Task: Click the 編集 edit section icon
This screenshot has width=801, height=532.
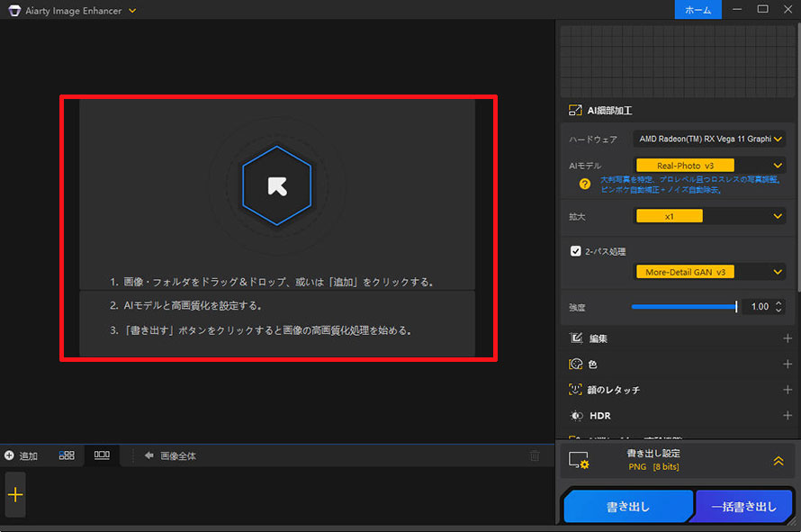Action: tap(576, 338)
